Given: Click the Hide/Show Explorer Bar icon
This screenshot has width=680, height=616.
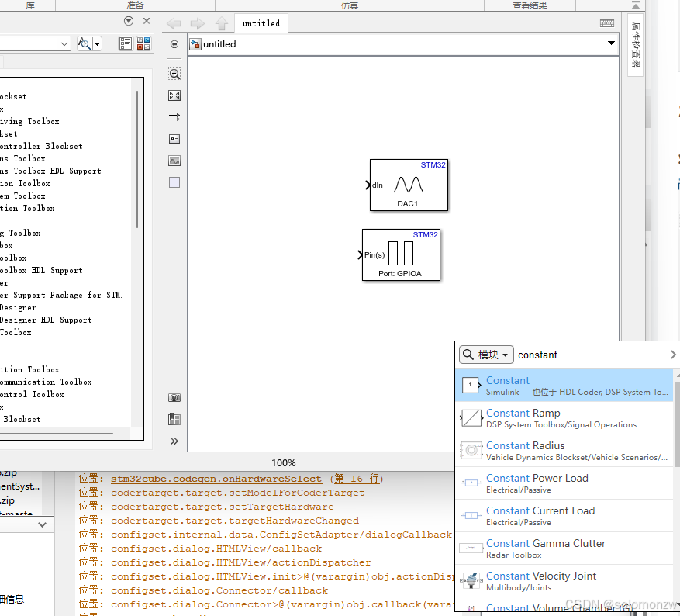Looking at the screenshot, I should point(174,44).
